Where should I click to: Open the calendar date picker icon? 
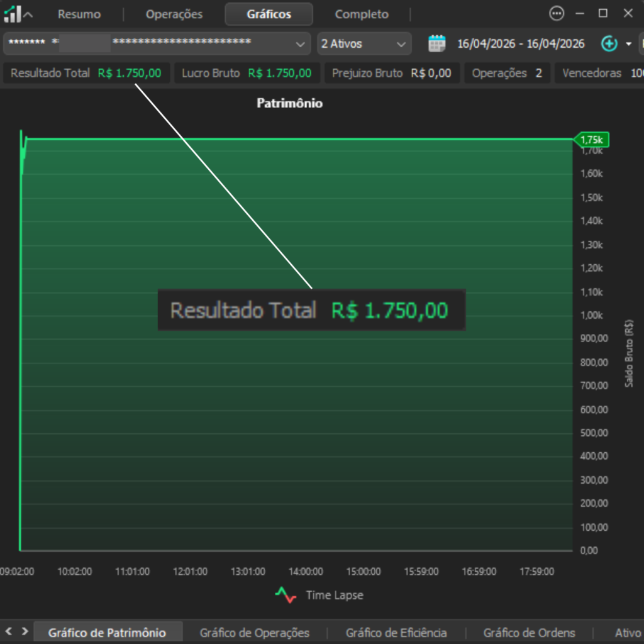[x=436, y=43]
